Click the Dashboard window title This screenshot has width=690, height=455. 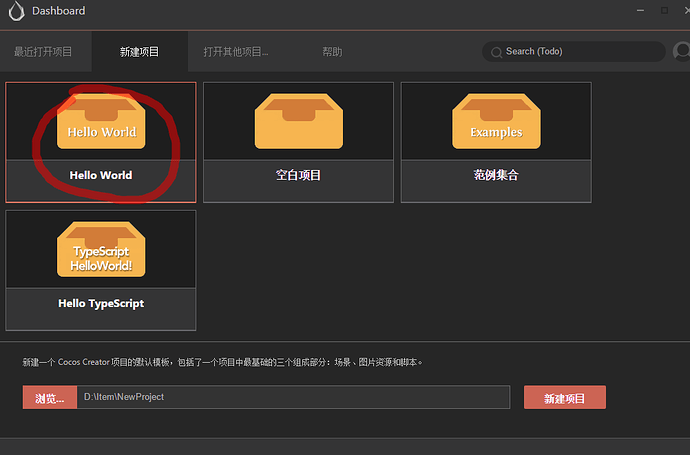coord(59,11)
